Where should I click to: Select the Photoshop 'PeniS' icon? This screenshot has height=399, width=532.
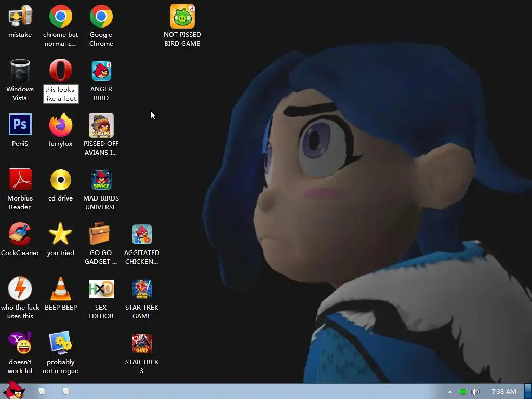20,125
